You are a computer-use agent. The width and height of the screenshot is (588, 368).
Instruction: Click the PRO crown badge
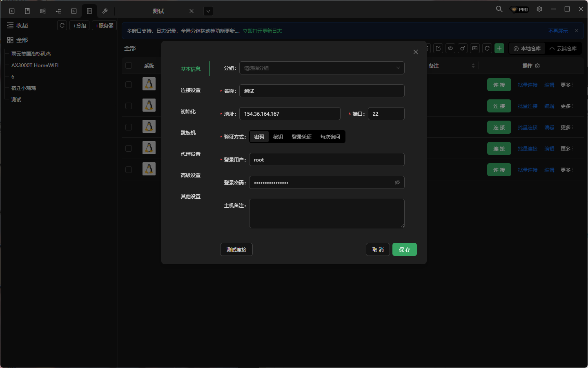tap(520, 9)
